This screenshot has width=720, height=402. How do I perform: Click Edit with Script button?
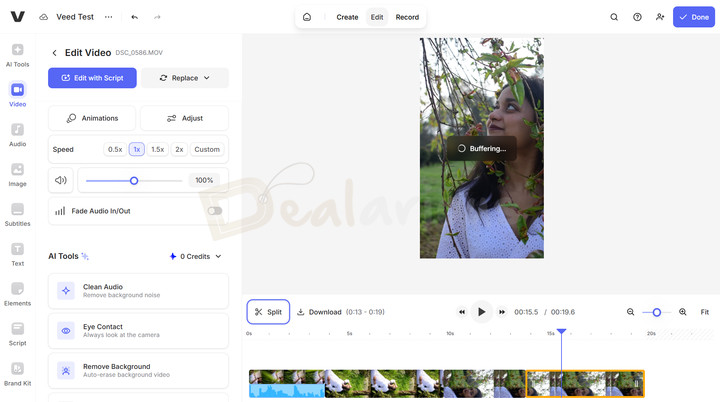92,78
